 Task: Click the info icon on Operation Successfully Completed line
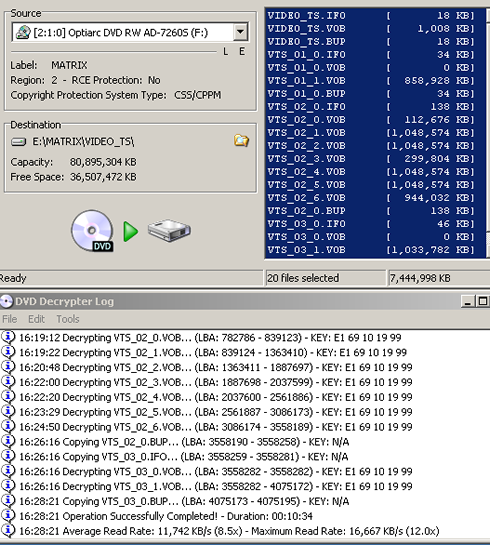pos(8,516)
